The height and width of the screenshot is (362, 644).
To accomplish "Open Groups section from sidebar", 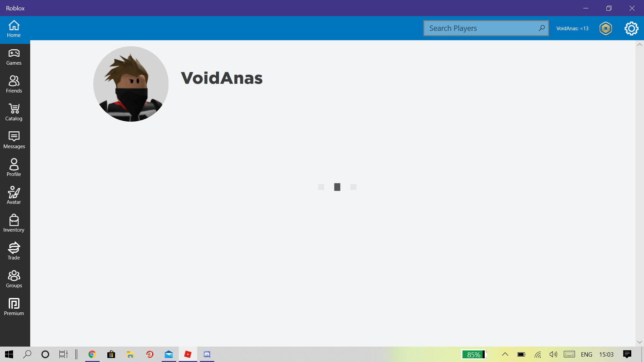I will tap(14, 279).
